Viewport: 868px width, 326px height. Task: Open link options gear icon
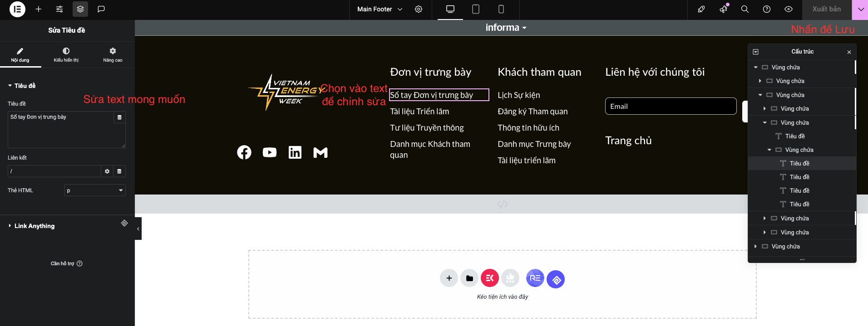tap(107, 171)
